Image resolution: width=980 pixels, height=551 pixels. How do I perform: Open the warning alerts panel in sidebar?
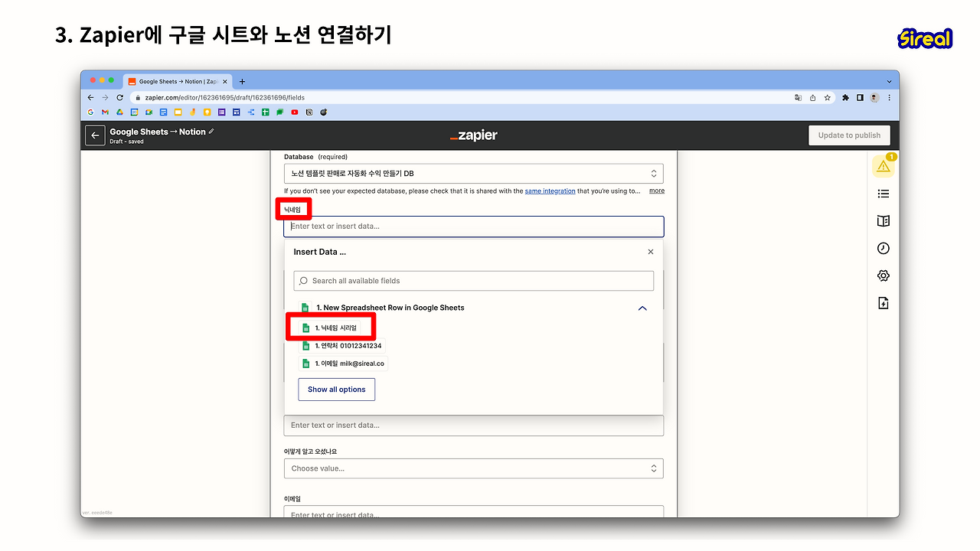click(x=884, y=165)
